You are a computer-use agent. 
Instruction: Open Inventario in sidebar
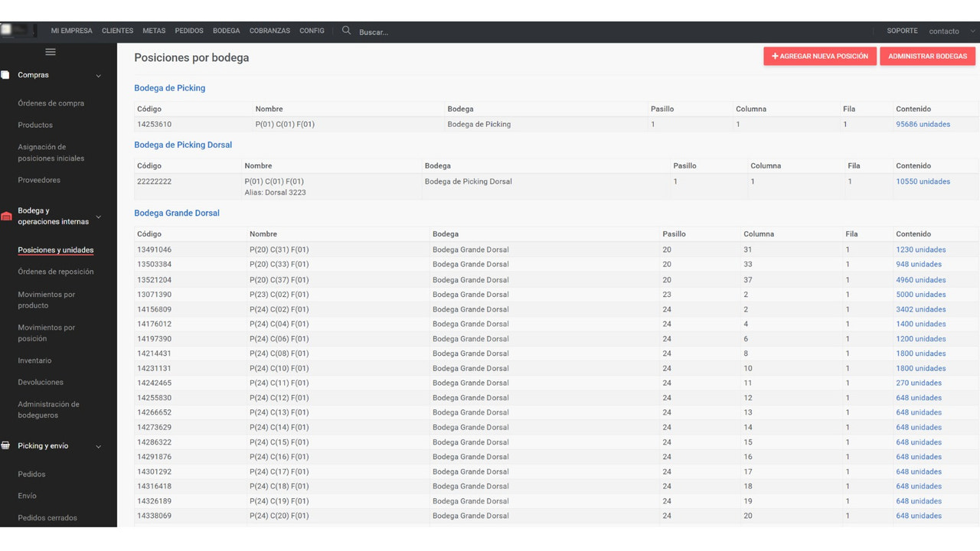(35, 360)
